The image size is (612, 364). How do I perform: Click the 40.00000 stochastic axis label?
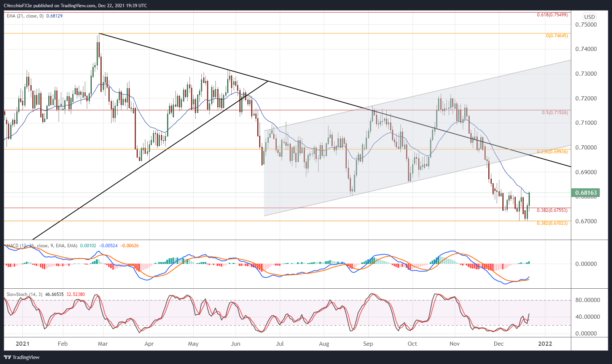pyautogui.click(x=588, y=317)
